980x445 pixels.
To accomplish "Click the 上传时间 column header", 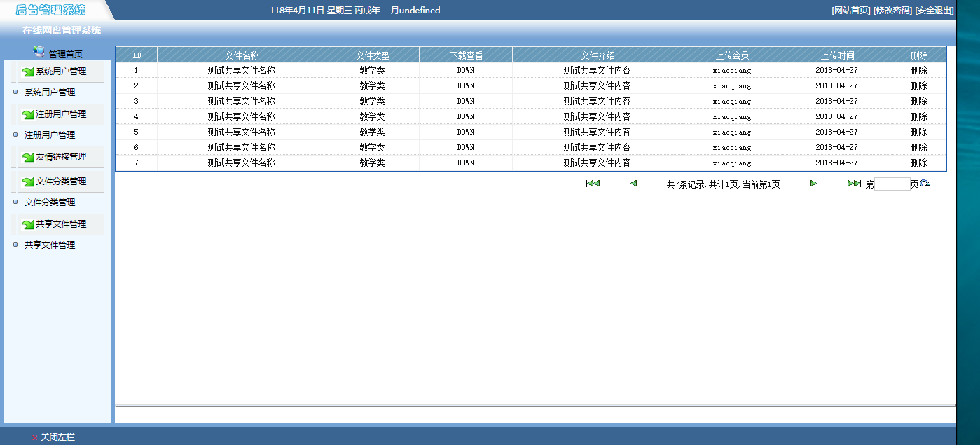I will (837, 55).
